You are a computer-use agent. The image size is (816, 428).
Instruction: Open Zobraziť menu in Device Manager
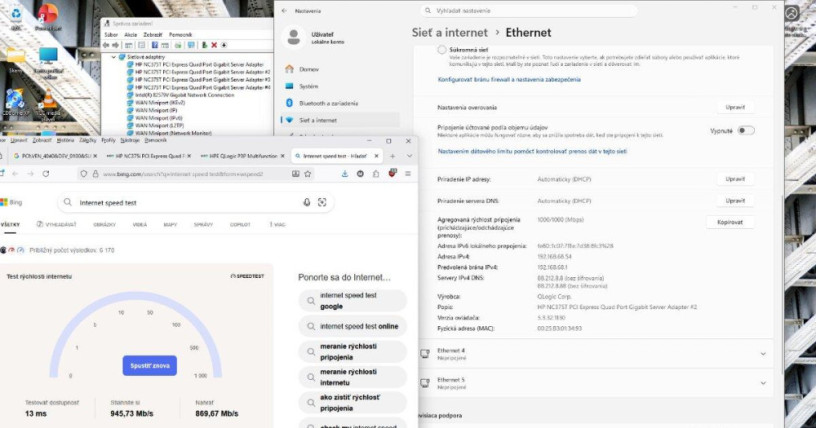153,34
